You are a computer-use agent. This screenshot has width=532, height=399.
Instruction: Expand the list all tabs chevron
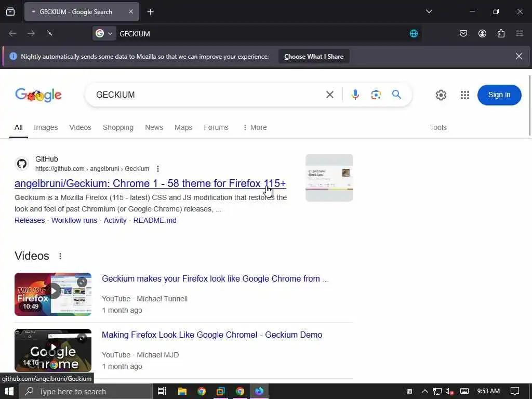click(x=429, y=11)
